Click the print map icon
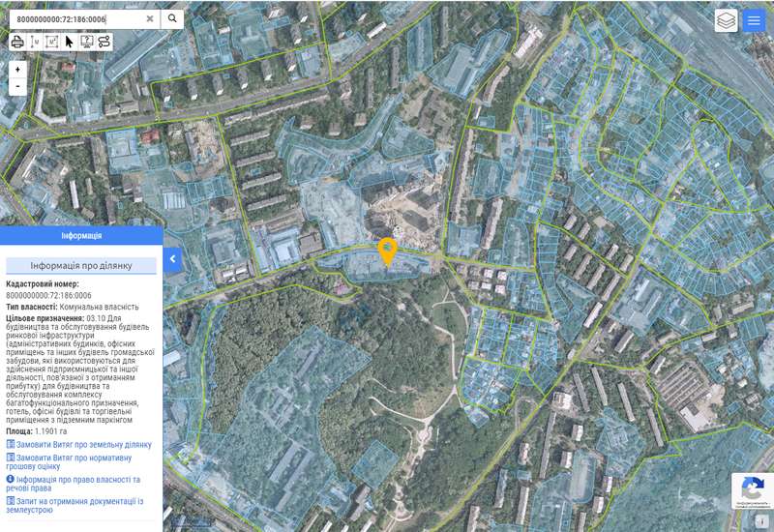 tap(17, 42)
